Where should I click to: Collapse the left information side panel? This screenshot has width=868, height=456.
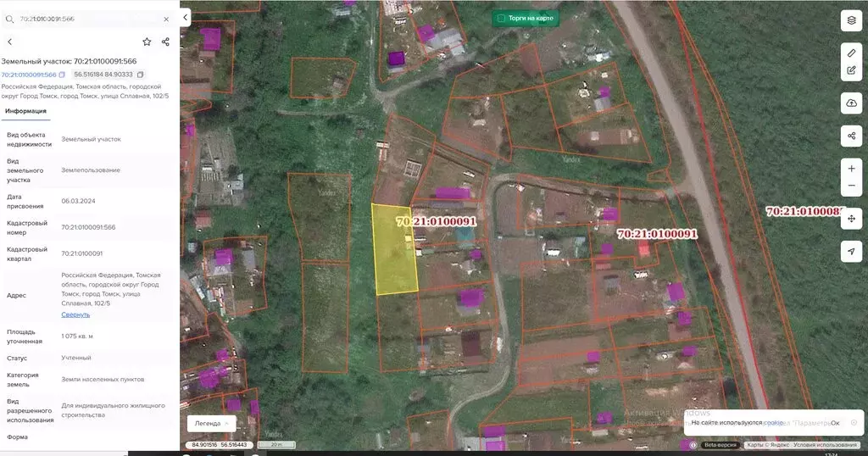(186, 18)
